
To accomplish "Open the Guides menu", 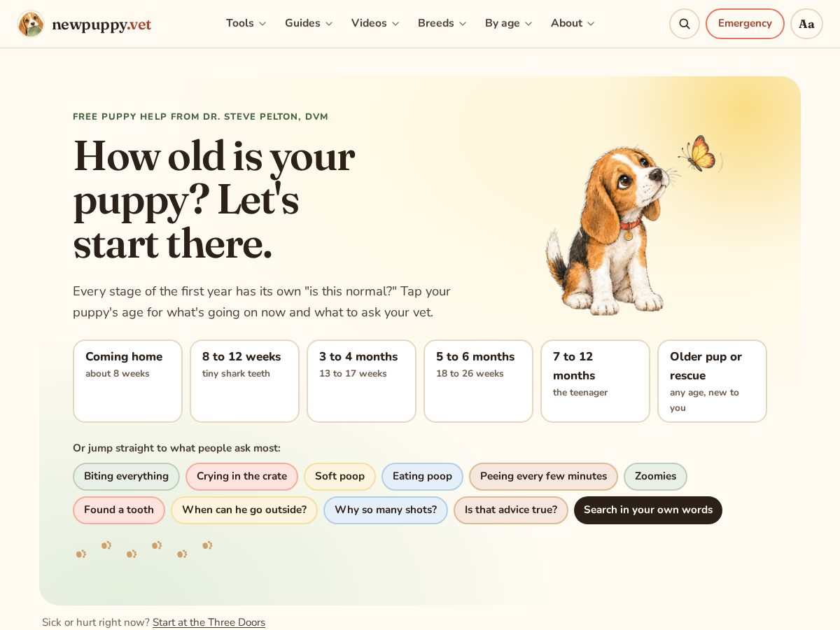I will point(309,24).
